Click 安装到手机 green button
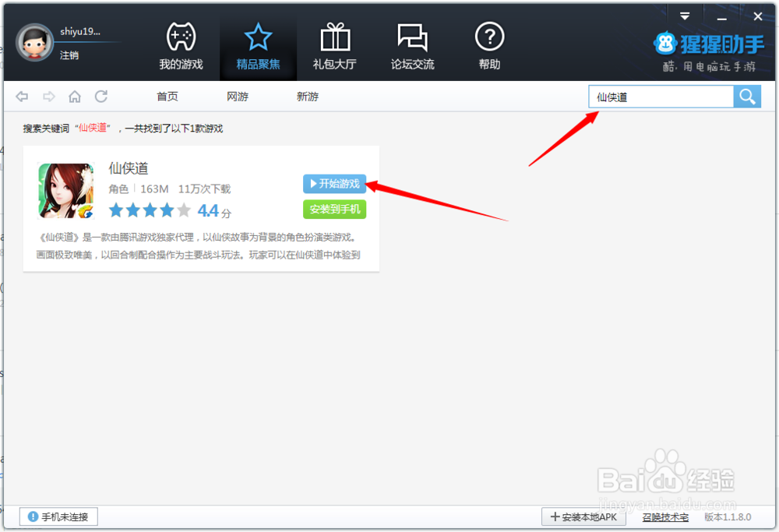Viewport: 779px width, 532px height. tap(334, 209)
